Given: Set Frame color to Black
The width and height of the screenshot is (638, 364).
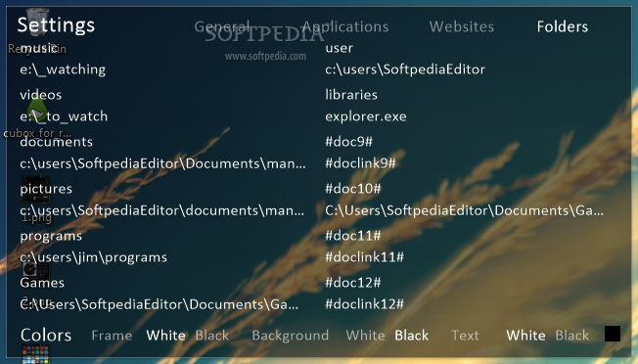Looking at the screenshot, I should click(x=212, y=335).
